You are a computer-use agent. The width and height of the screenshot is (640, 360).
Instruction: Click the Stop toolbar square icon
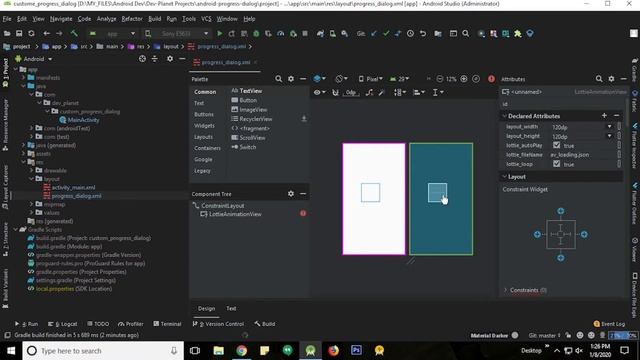(x=305, y=33)
